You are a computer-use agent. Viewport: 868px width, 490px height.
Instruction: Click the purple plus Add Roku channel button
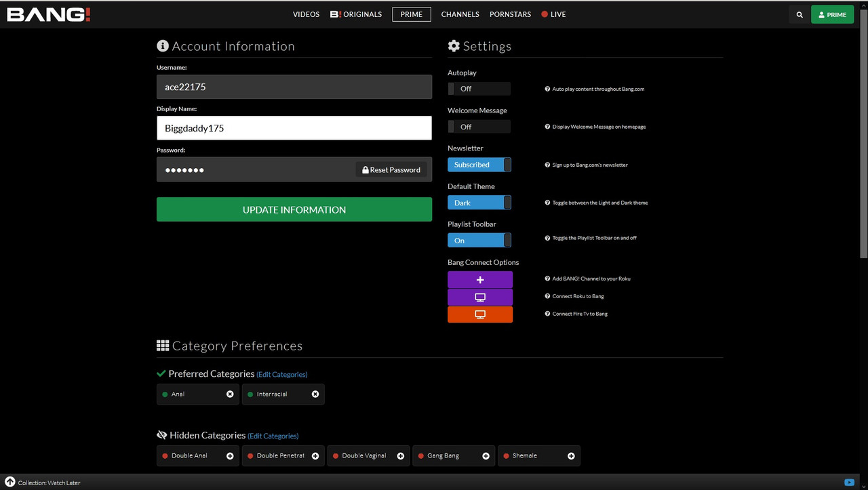480,280
